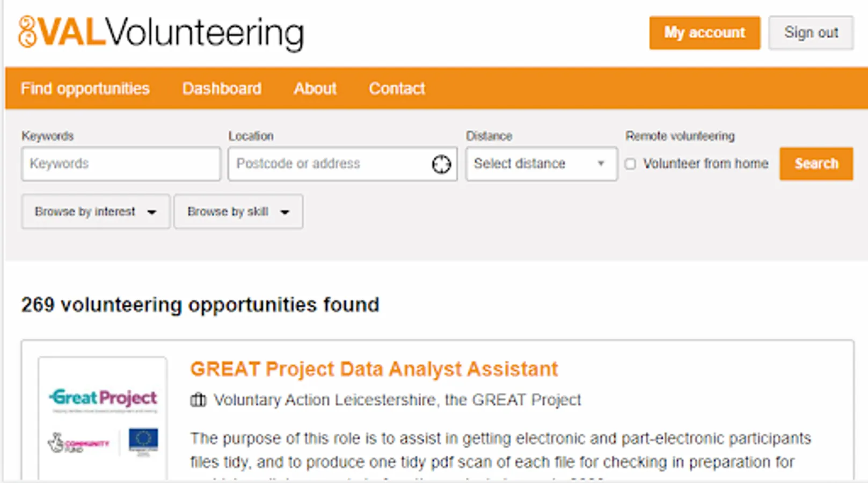Enable the Volunteer from home checkbox
This screenshot has height=483, width=868.
coord(631,164)
